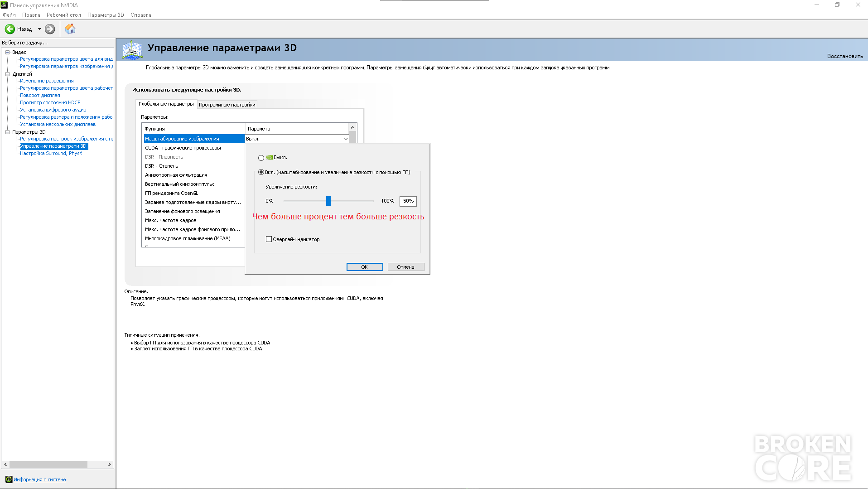Click the 50% sharpness value field
The width and height of the screenshot is (868, 489).
[408, 201]
